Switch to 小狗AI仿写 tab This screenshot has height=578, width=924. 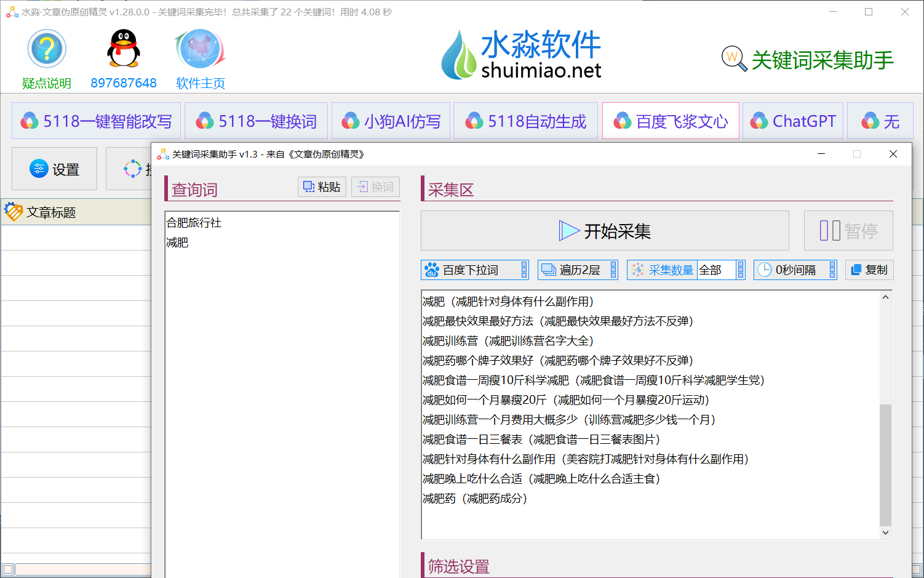391,121
